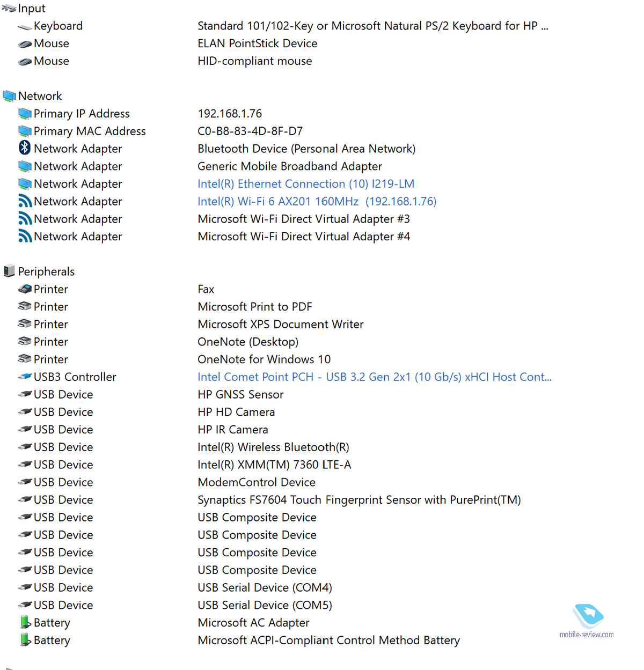This screenshot has height=670, width=644.
Task: Open the Intel Wi-Fi 6 AX201 160MHz link
Action: 317,202
